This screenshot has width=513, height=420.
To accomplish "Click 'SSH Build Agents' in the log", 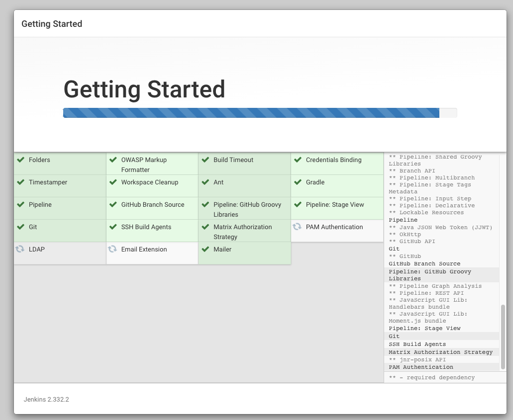I will [417, 344].
